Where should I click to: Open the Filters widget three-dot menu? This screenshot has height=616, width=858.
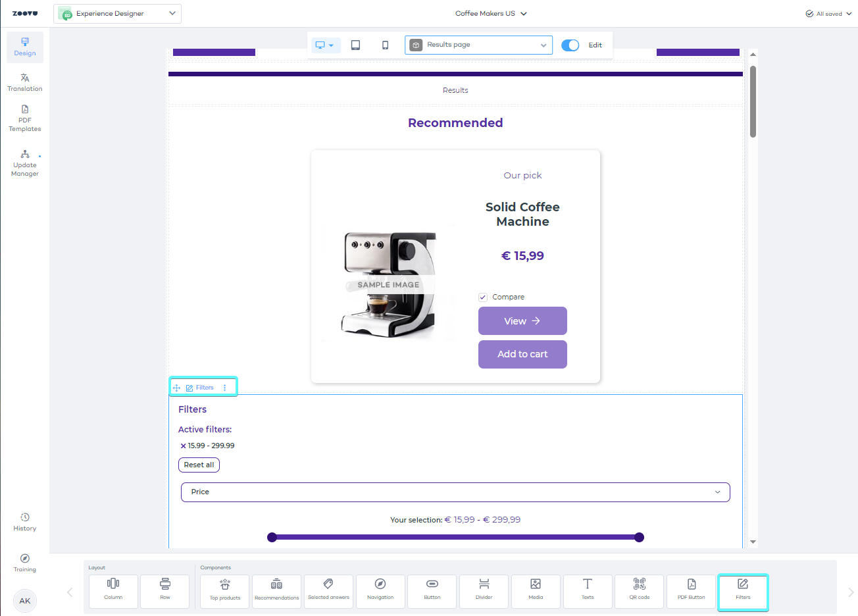click(225, 388)
